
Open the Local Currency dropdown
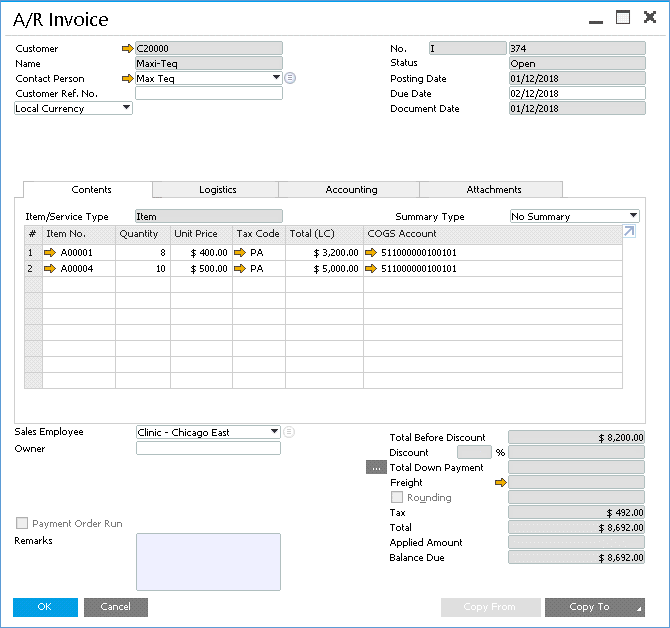[126, 108]
